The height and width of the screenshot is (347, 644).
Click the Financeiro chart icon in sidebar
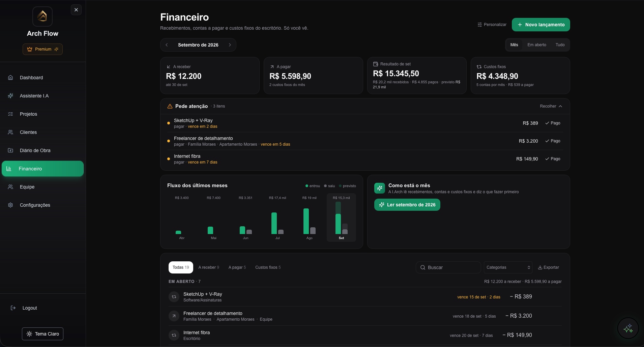(x=9, y=169)
